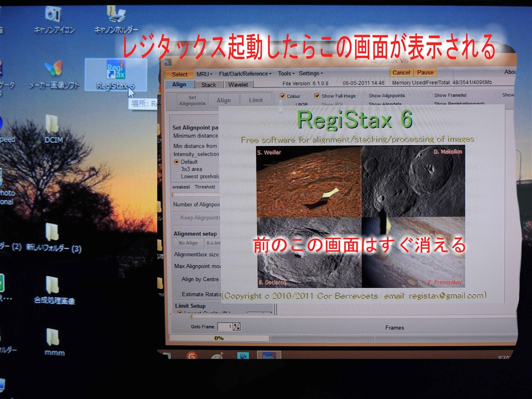532x399 pixels.
Task: Expand the MRU dropdown menu
Action: point(204,74)
